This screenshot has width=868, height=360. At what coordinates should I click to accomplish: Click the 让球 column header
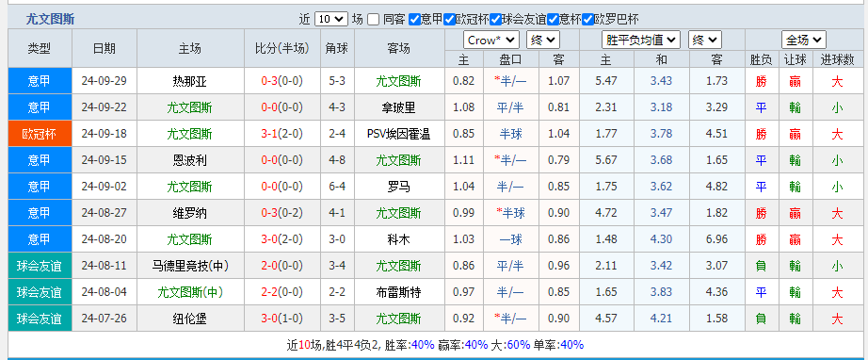coord(796,59)
